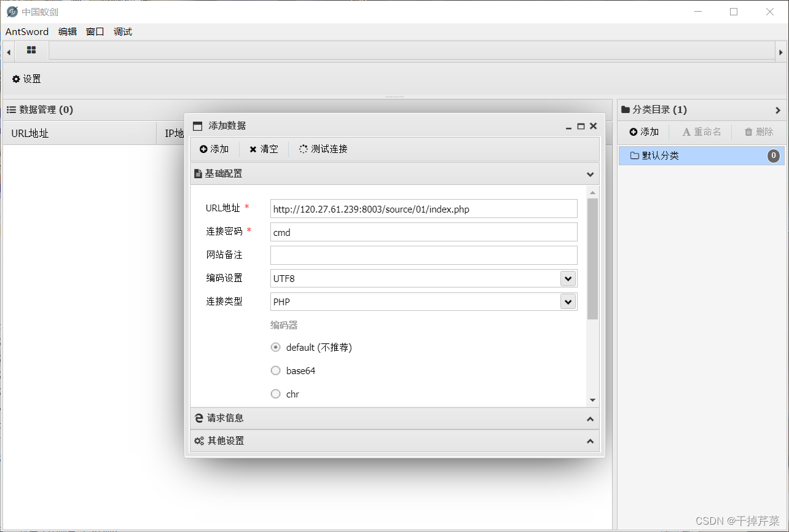Image resolution: width=789 pixels, height=532 pixels.
Task: Open the 窗口 menu
Action: (x=95, y=32)
